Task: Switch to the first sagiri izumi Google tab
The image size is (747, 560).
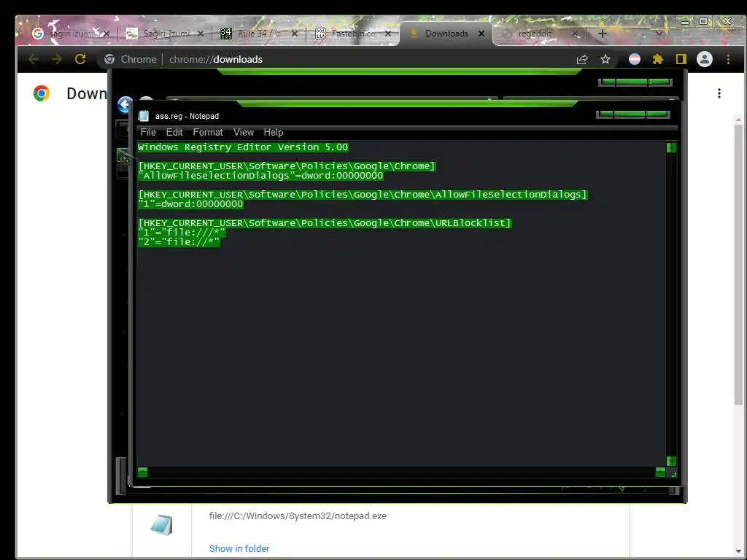Action: pos(72,34)
